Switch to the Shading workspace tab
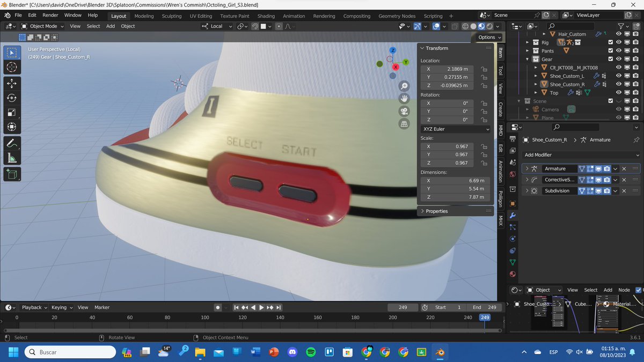The width and height of the screenshot is (644, 362). (266, 16)
